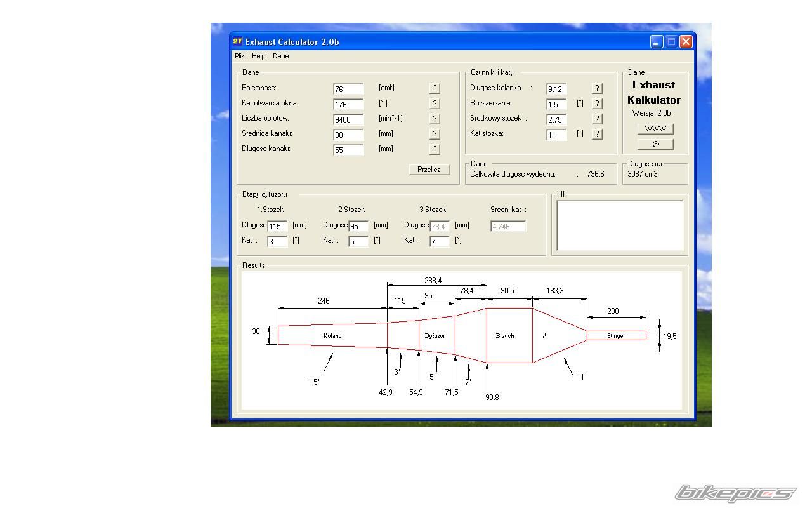Click the Pojemnosc input field
This screenshot has width=812, height=508.
(348, 90)
